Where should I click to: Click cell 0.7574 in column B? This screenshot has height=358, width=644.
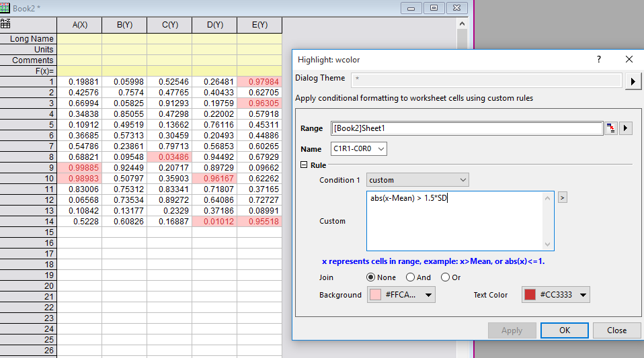point(124,93)
